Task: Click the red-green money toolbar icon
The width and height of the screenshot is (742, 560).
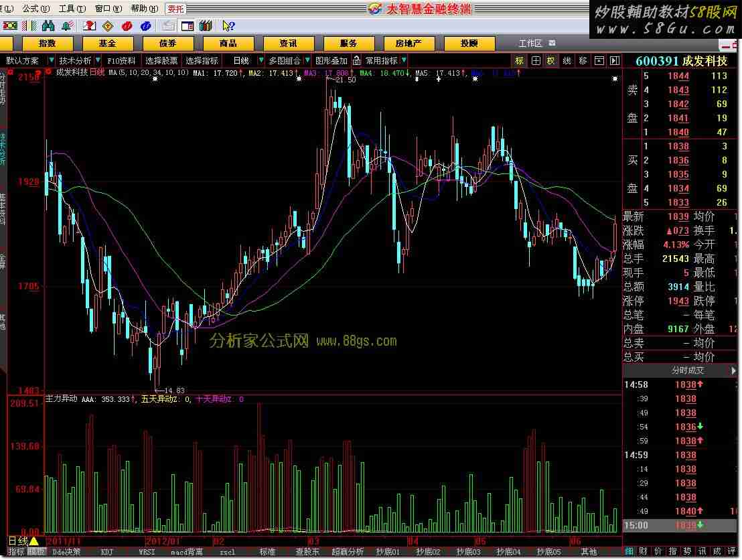Action: tap(10, 26)
